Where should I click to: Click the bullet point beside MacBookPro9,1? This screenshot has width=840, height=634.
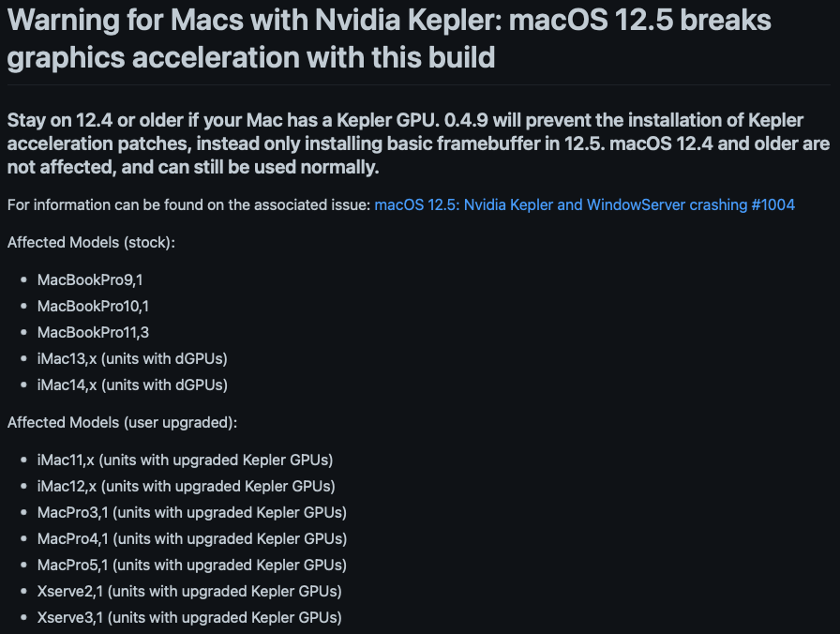(x=23, y=279)
